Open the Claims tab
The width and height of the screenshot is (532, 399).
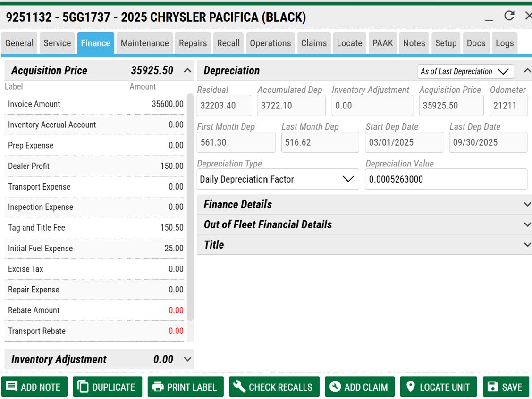(313, 43)
